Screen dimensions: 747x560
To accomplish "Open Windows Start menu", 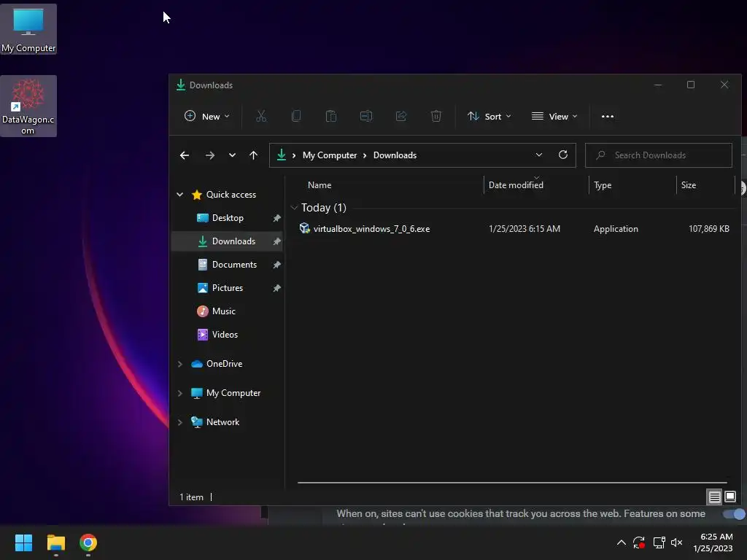I will coord(23,542).
